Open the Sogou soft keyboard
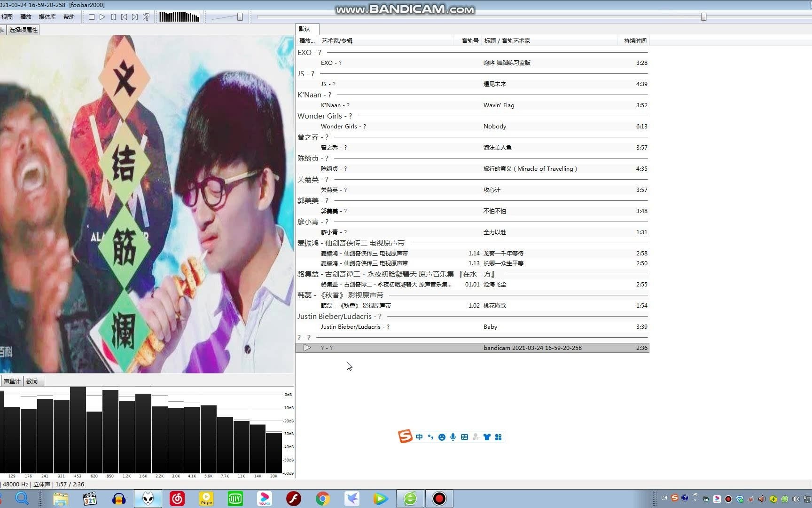This screenshot has width=812, height=508. pos(464,437)
